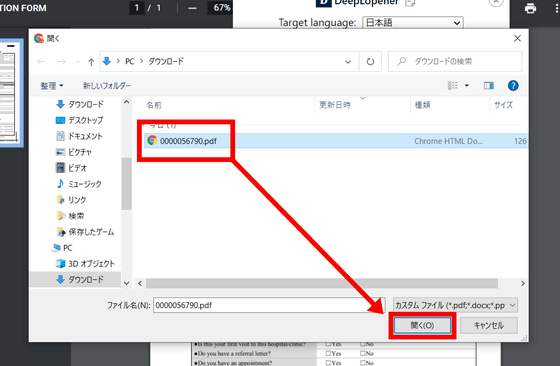Click the file name input field
The width and height of the screenshot is (560, 366).
[x=269, y=305]
